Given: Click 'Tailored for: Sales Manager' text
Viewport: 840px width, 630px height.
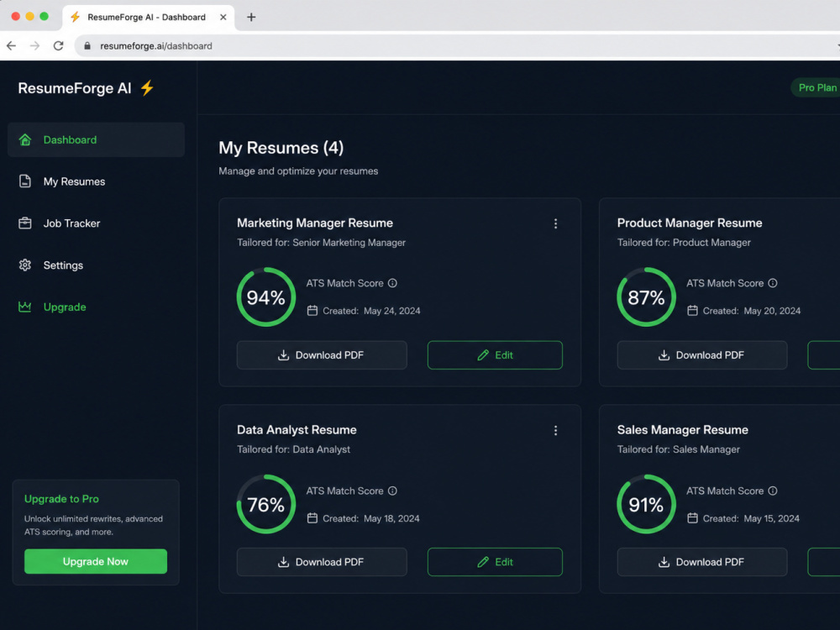Looking at the screenshot, I should click(679, 449).
